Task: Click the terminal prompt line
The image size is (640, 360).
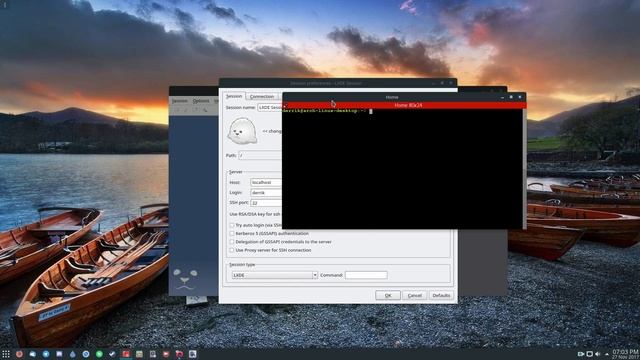Action: (x=327, y=111)
